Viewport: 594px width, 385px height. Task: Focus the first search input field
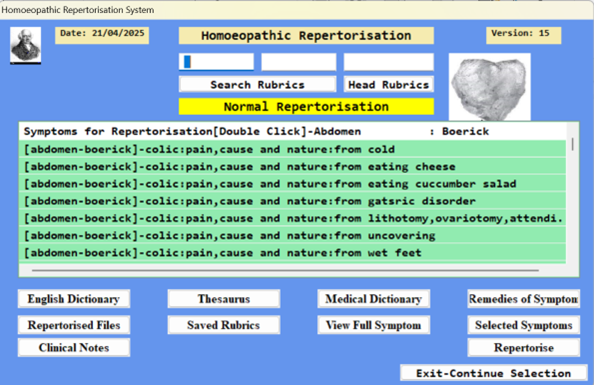(216, 62)
